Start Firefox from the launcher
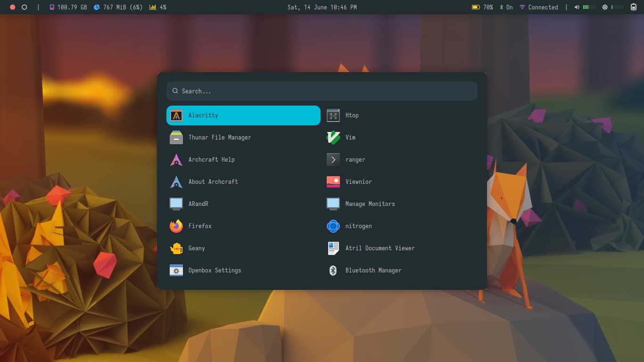Screen dimensions: 644x362 point(243,226)
